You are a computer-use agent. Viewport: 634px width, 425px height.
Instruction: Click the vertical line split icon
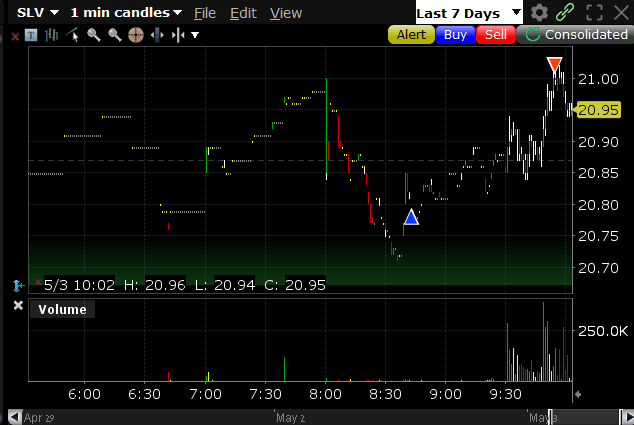[178, 36]
